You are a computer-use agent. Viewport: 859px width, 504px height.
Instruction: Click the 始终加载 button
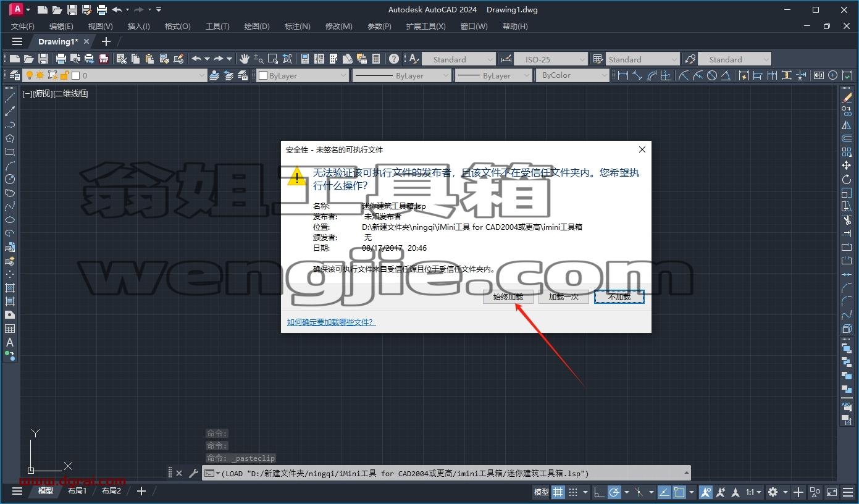tap(508, 297)
